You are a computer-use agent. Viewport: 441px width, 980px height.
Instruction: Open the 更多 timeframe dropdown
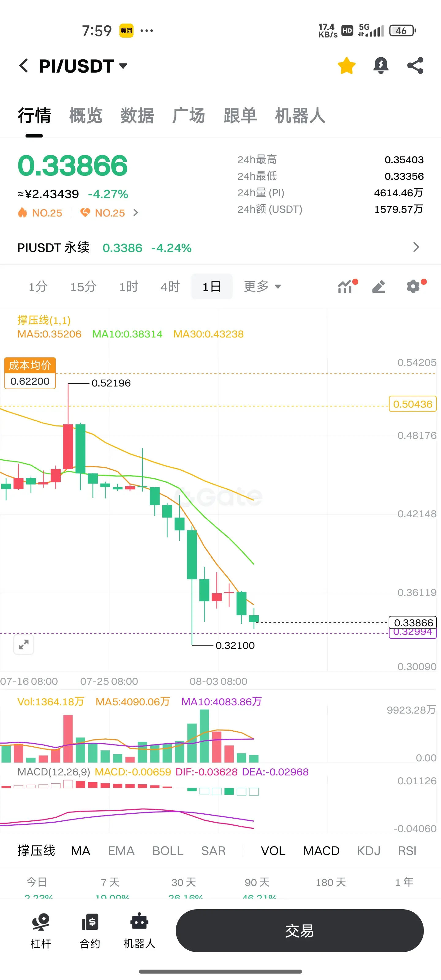[x=262, y=286]
